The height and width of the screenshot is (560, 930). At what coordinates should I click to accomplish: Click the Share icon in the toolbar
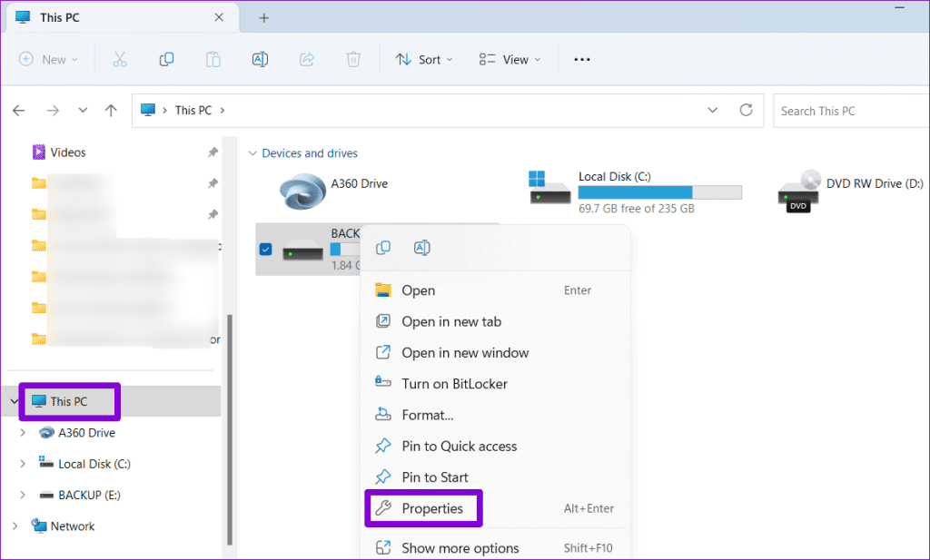(x=307, y=60)
